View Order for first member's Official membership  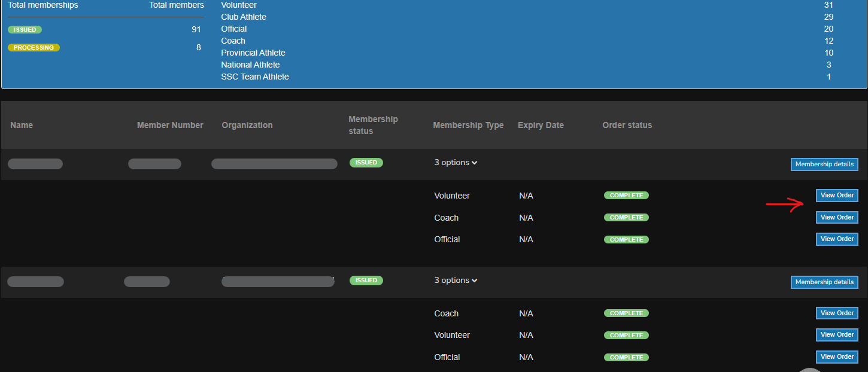click(837, 239)
